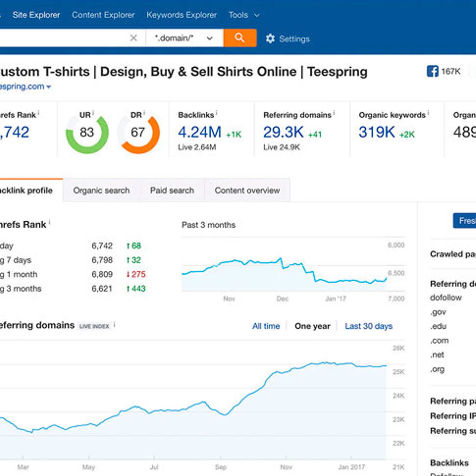This screenshot has height=476, width=476.
Task: Click the Past 3 months rank line chart
Action: 284,274
